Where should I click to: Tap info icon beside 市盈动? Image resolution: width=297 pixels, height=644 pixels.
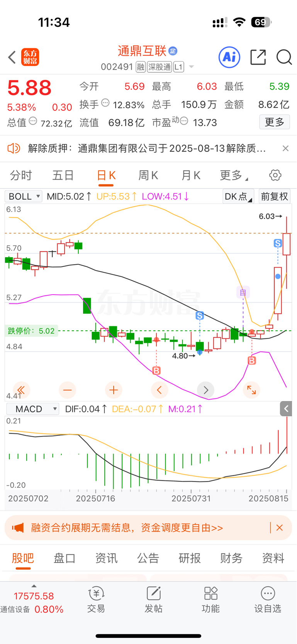click(x=184, y=121)
